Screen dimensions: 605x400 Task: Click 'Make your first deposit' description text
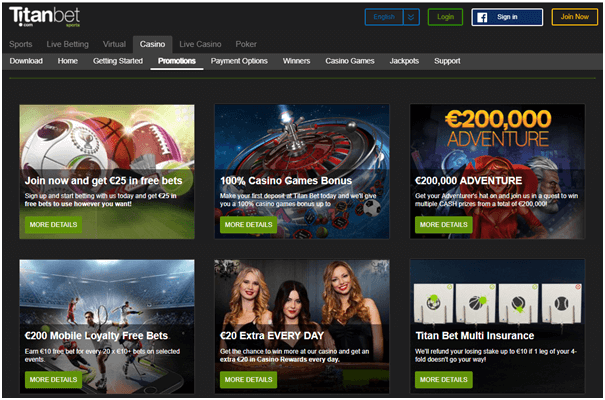point(298,200)
